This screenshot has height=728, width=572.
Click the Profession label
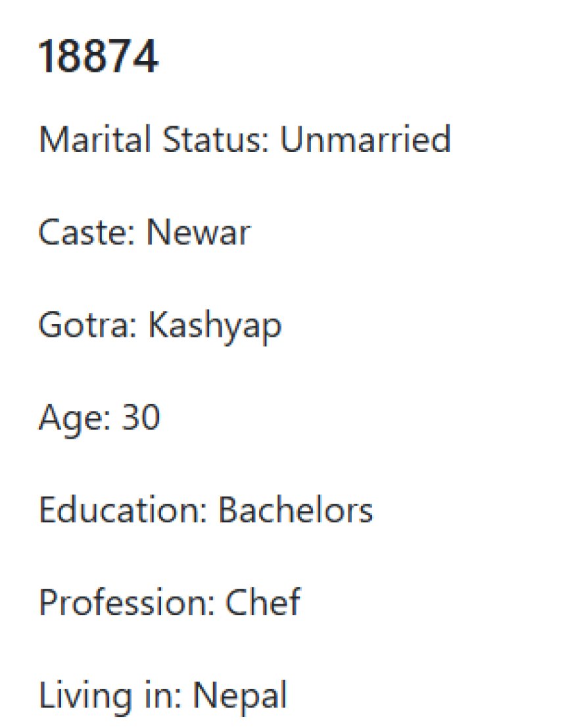[127, 602]
